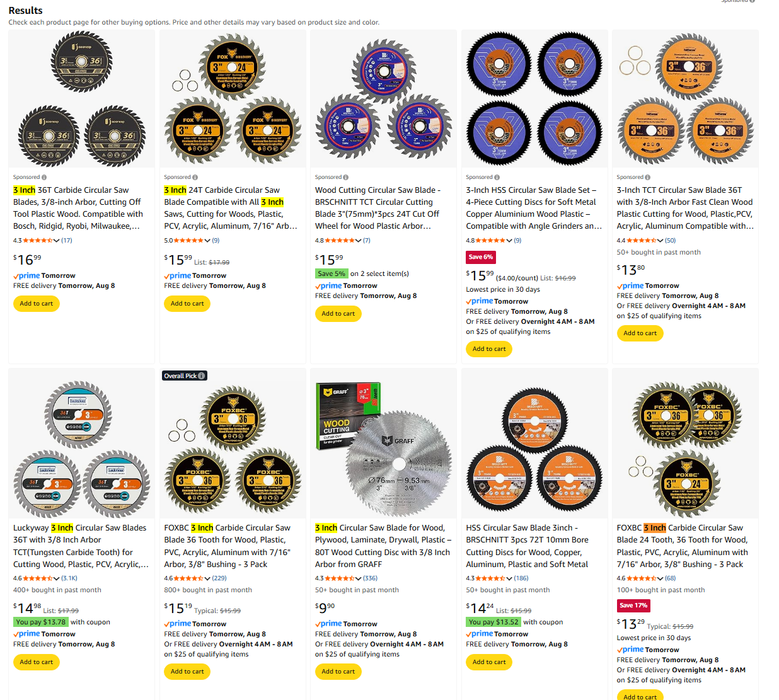Add the $16.99 36T Carbide blades to cart

[37, 304]
